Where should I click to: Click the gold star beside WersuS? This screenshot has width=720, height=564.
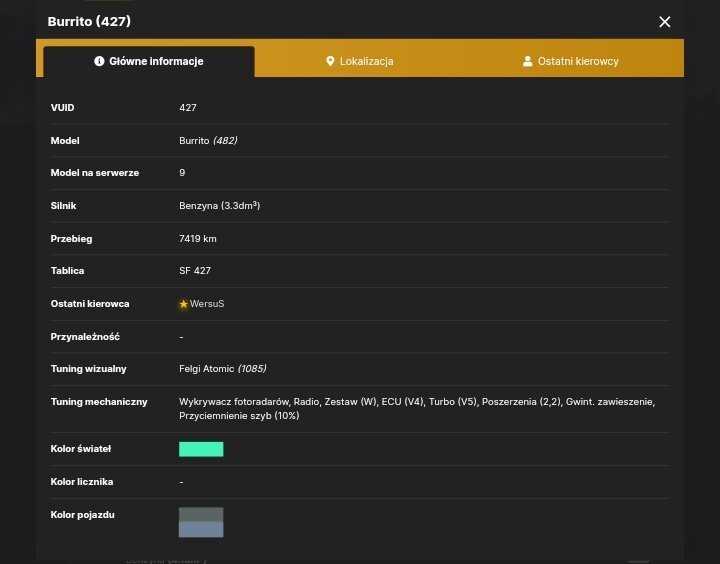pos(184,304)
